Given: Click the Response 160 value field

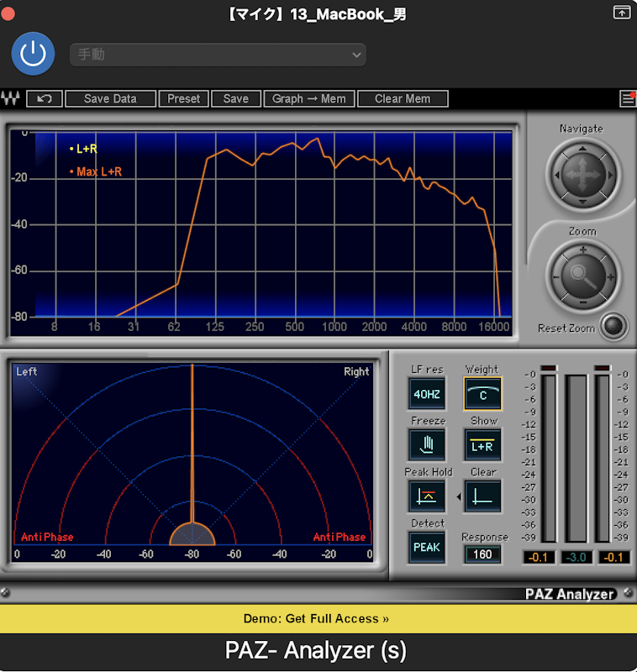Looking at the screenshot, I should (x=482, y=554).
